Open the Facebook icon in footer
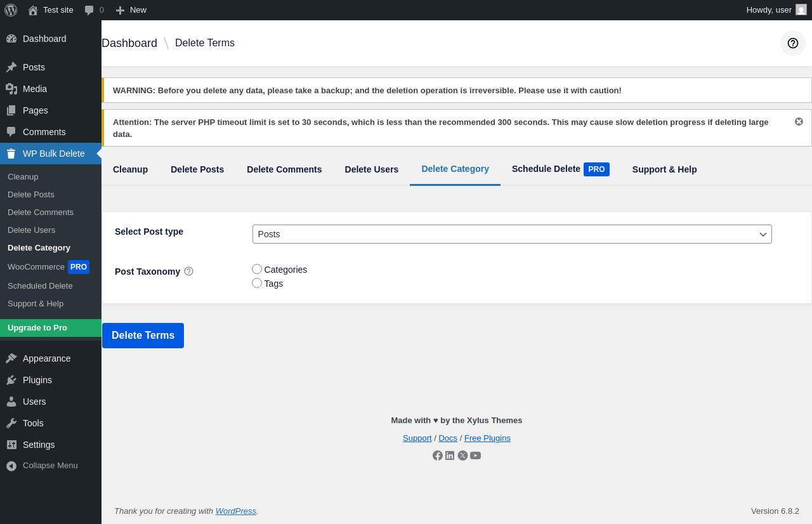 [x=438, y=455]
